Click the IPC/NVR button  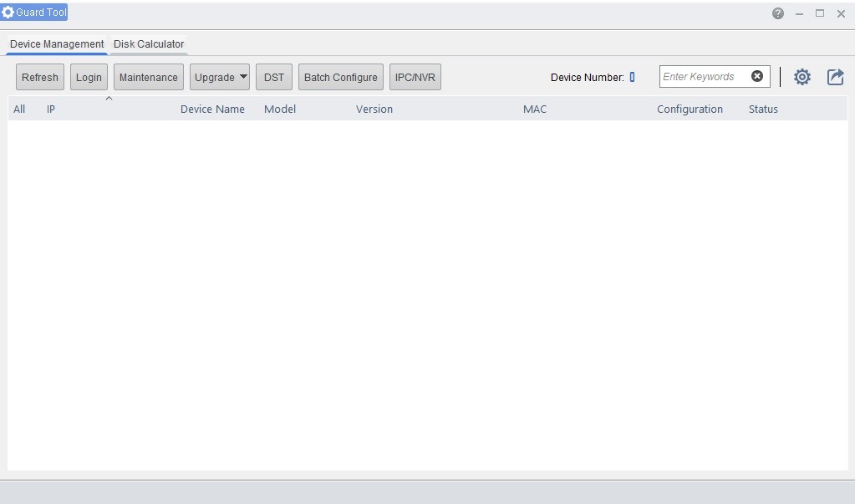point(415,77)
